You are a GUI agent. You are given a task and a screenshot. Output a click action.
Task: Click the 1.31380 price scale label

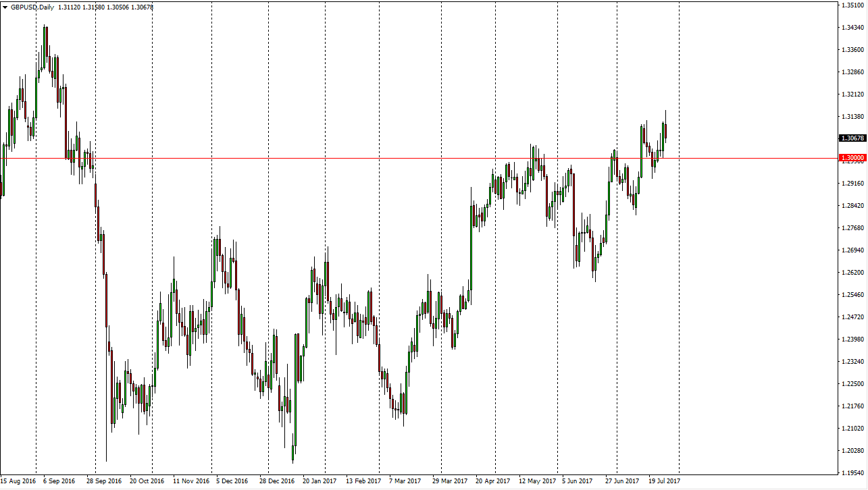click(x=853, y=117)
